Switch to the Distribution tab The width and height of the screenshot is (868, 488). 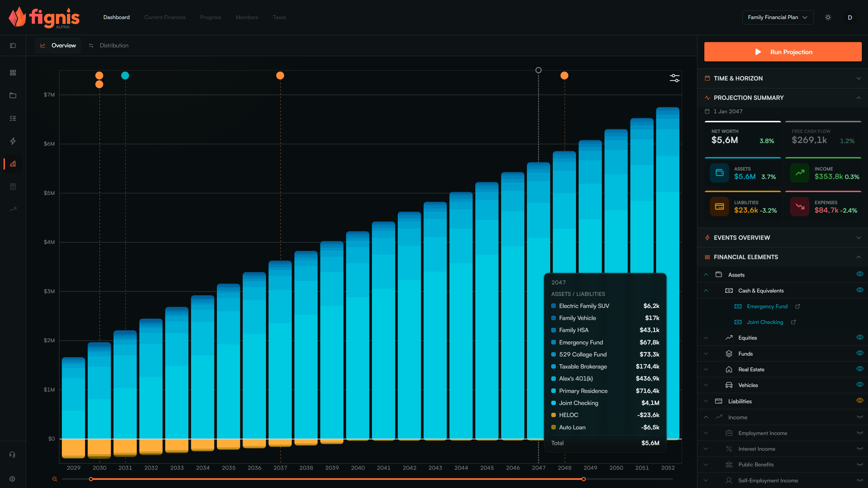coord(108,45)
